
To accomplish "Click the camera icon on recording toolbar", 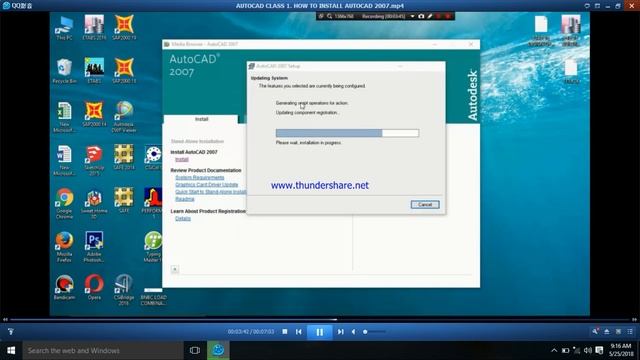I will click(421, 16).
